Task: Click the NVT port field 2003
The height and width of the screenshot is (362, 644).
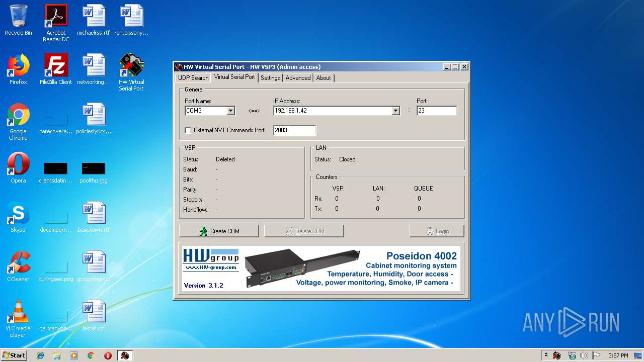Action: tap(294, 130)
